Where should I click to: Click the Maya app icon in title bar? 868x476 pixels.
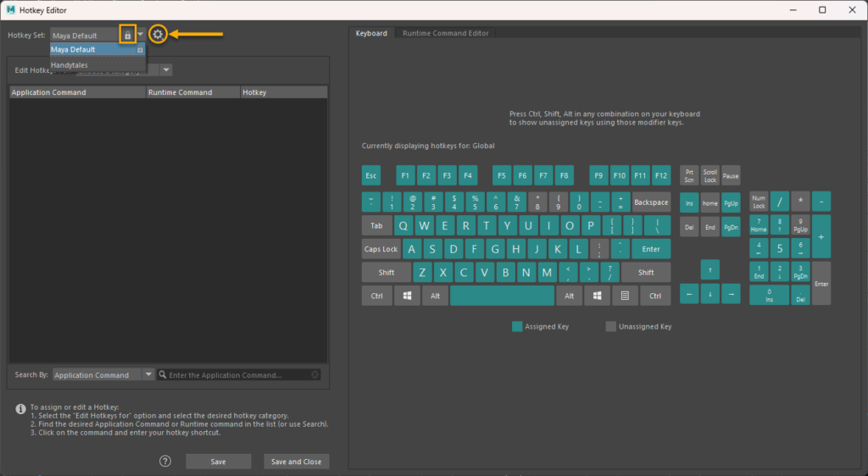coord(10,10)
